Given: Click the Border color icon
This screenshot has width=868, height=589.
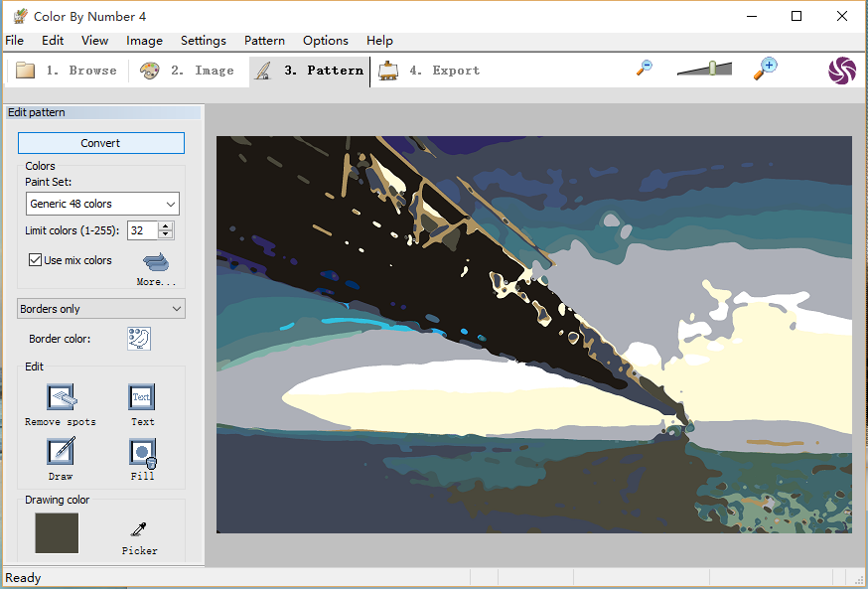Looking at the screenshot, I should tap(139, 339).
